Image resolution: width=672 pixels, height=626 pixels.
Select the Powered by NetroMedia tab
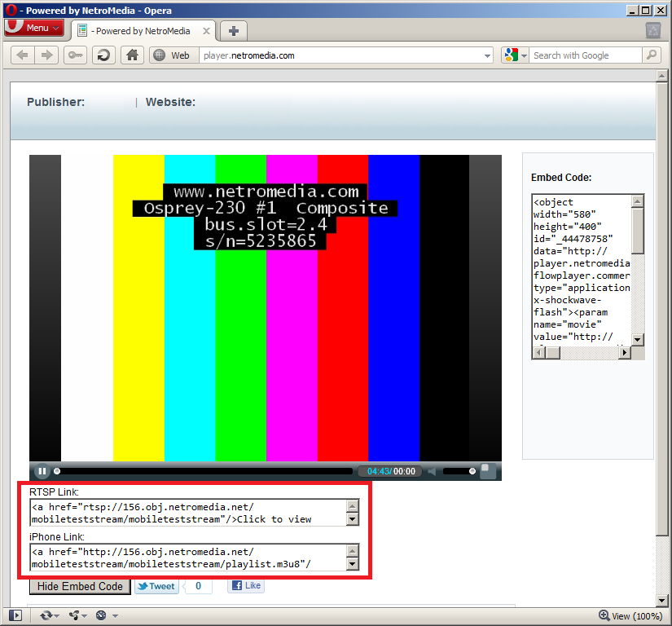143,31
